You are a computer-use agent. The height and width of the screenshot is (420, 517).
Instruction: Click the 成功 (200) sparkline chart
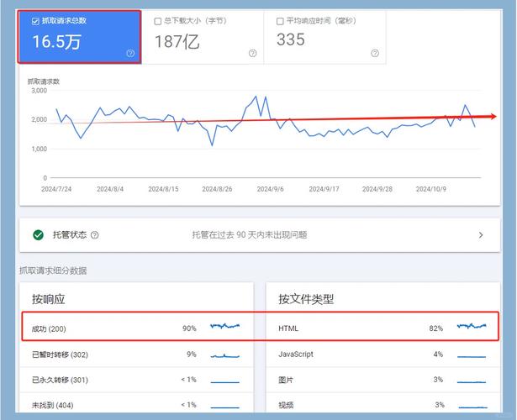(224, 326)
